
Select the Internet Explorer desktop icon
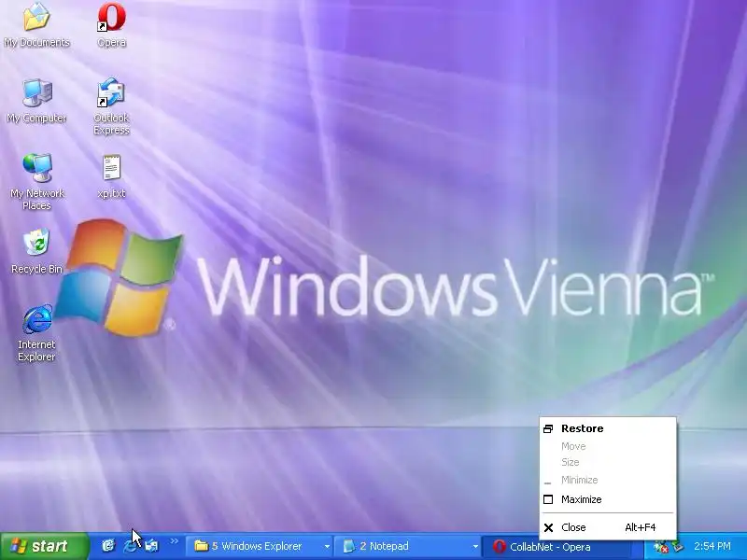point(36,333)
